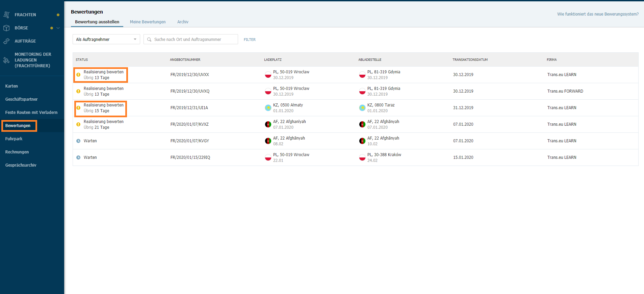
Task: Open Fuhrpark in the sidebar
Action: click(14, 139)
